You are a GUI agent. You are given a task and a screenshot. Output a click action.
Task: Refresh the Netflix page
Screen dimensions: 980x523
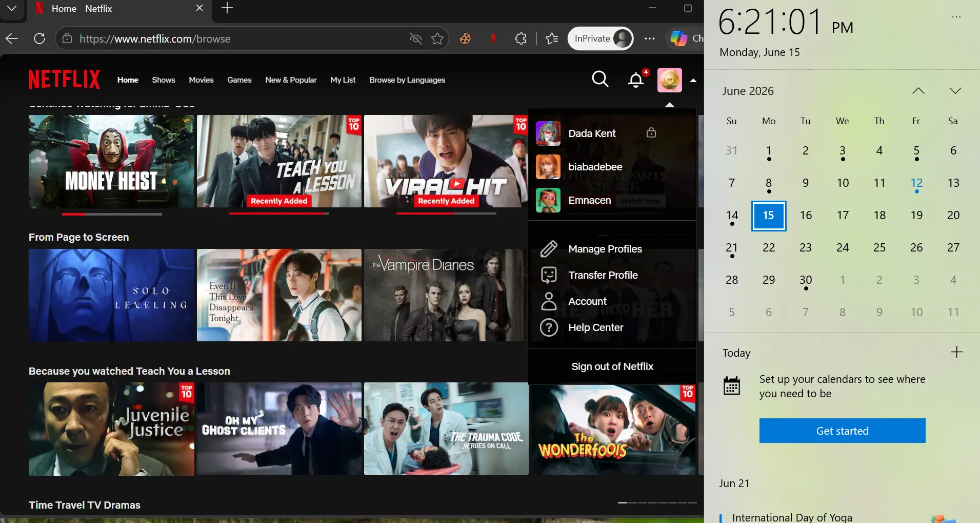pos(39,38)
